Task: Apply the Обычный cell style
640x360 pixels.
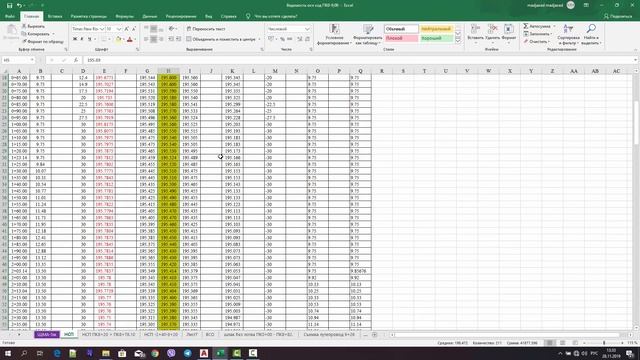Action: coord(401,29)
